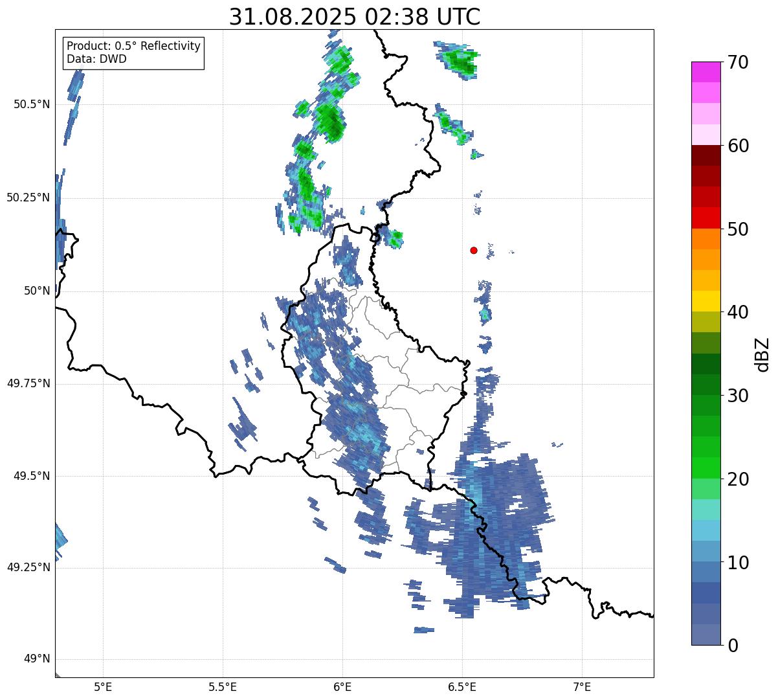This screenshot has height=700, width=778.
Task: Click the 49.5°N latitude label
Action: tap(31, 476)
